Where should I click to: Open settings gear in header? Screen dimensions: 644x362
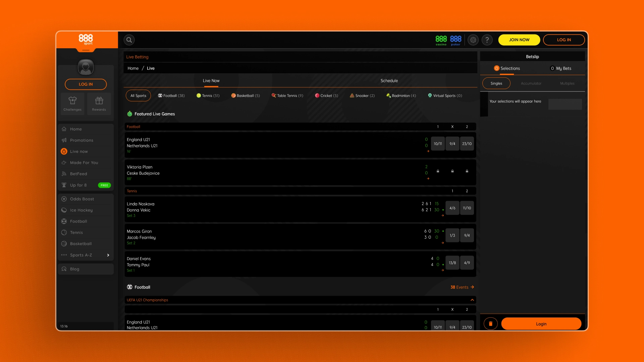click(473, 40)
